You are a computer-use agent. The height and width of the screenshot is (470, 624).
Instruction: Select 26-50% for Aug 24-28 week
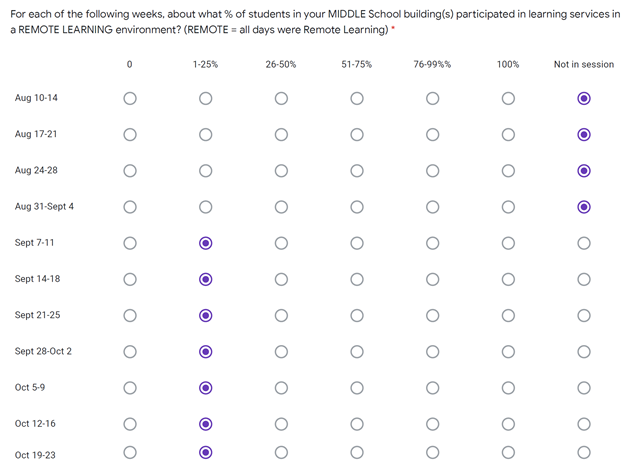pyautogui.click(x=281, y=171)
